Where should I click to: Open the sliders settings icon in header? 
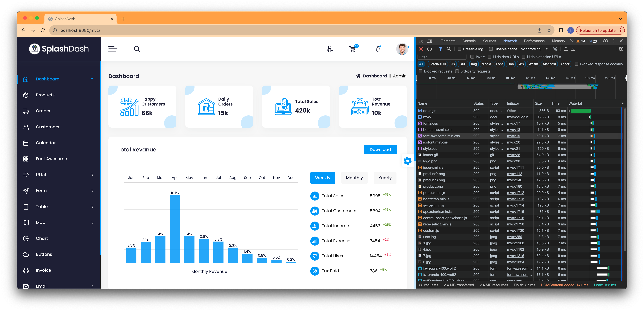pyautogui.click(x=330, y=49)
